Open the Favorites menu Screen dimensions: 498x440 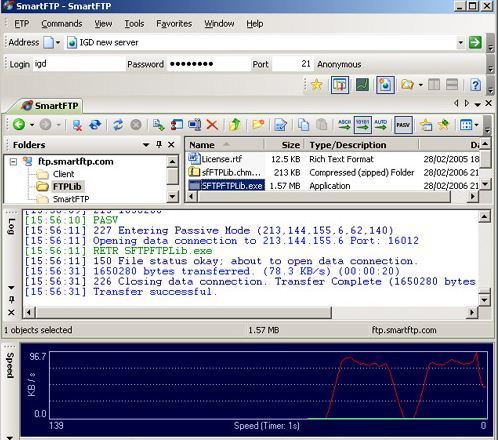(x=174, y=24)
